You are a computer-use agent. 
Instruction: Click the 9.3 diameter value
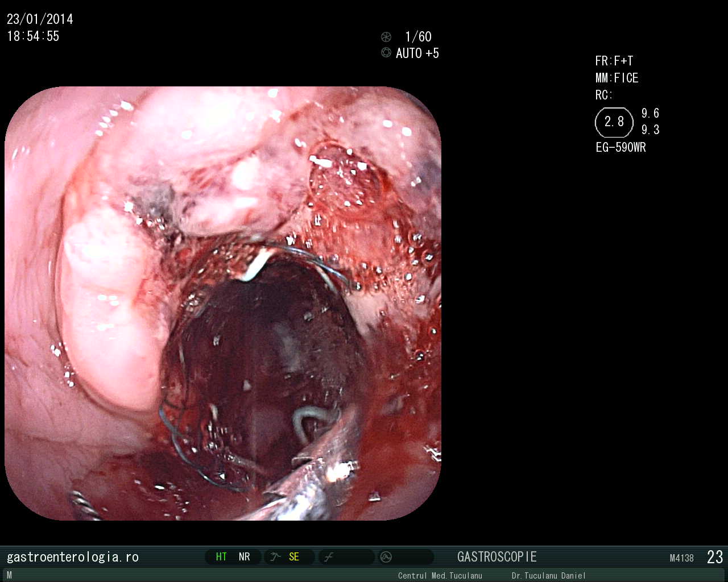click(x=651, y=130)
